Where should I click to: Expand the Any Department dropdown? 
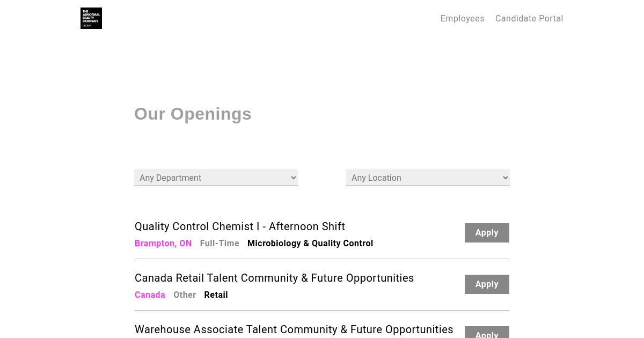[x=216, y=178]
